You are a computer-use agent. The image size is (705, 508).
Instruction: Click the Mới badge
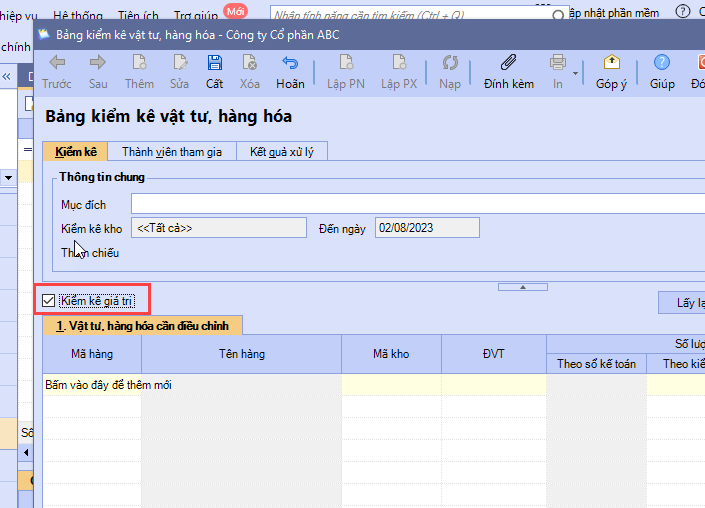pos(236,11)
